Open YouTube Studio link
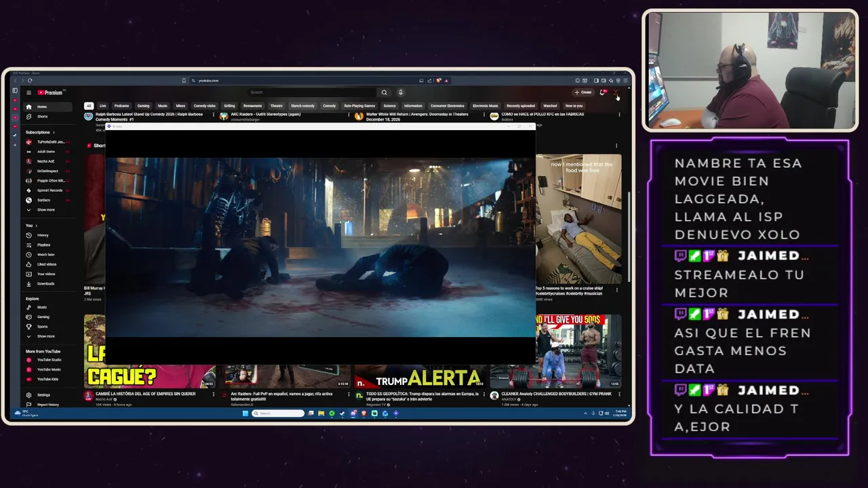The width and height of the screenshot is (868, 488). tap(48, 360)
